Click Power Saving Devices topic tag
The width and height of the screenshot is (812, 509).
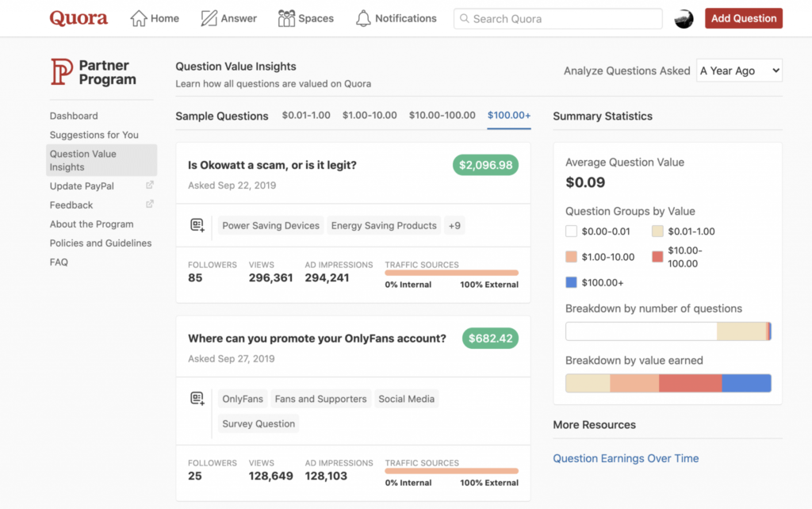[x=270, y=225]
